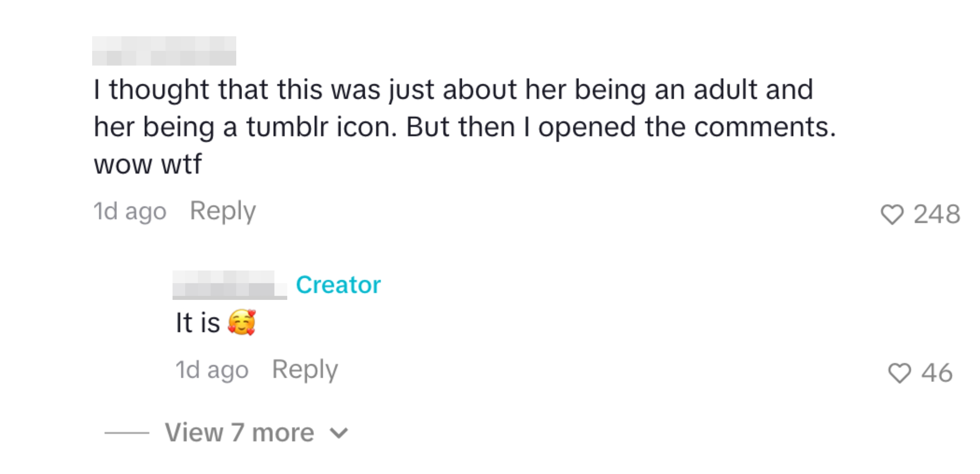Click the "1d ago" timestamp of the top comment

(130, 211)
